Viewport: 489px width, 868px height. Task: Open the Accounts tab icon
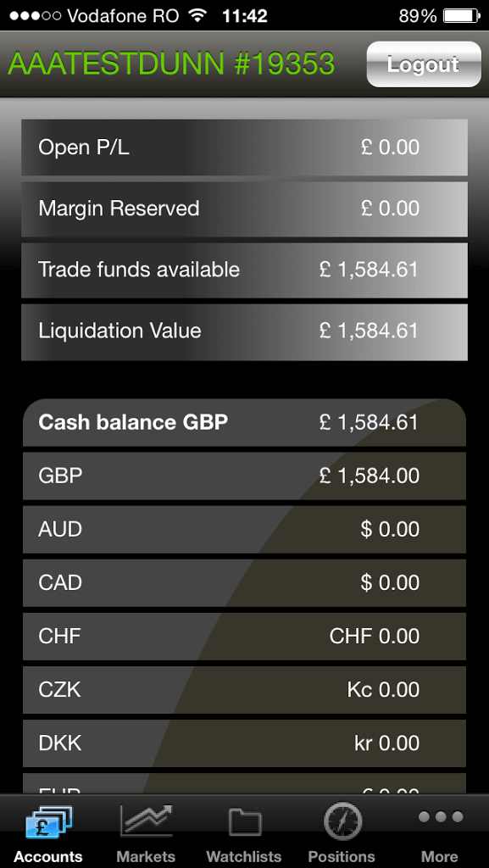48,822
